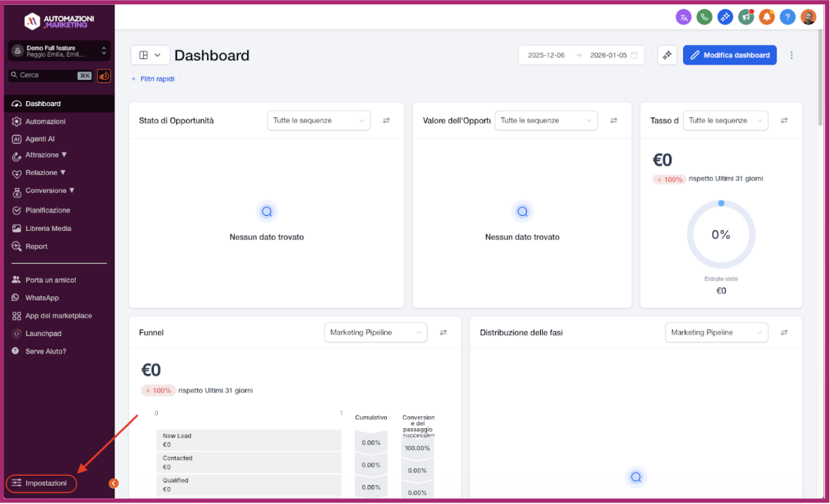Open filter settings for Stato di Opportunità
The width and height of the screenshot is (830, 504).
point(386,121)
